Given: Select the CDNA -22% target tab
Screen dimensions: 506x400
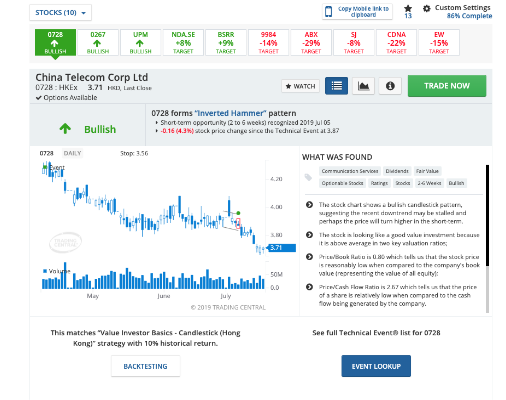Looking at the screenshot, I should 397,42.
